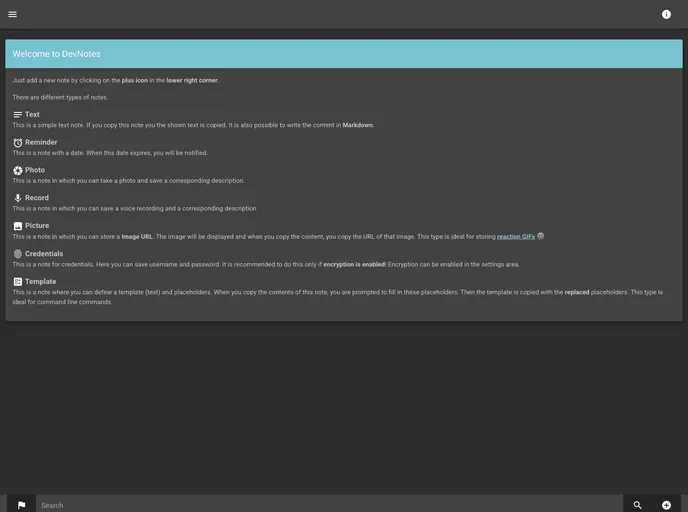Click the Picture image icon
The height and width of the screenshot is (512, 688).
click(18, 226)
